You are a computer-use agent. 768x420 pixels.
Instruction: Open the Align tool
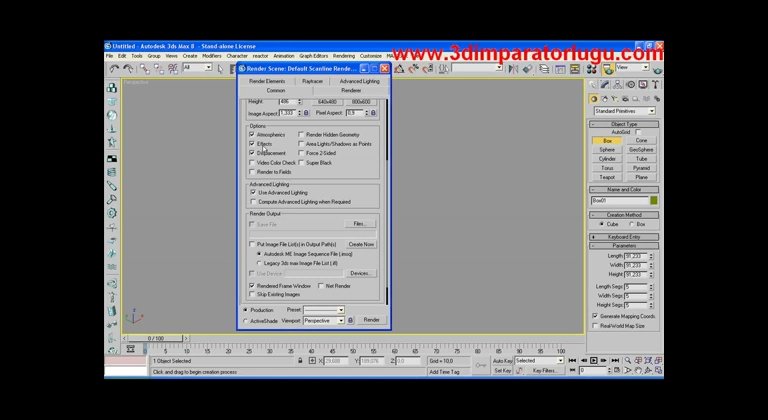527,69
